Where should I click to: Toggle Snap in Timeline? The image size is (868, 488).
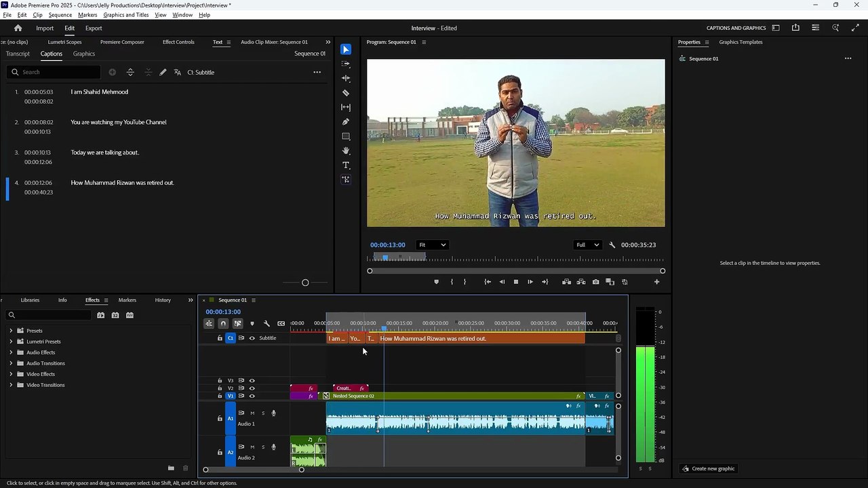[x=223, y=323]
